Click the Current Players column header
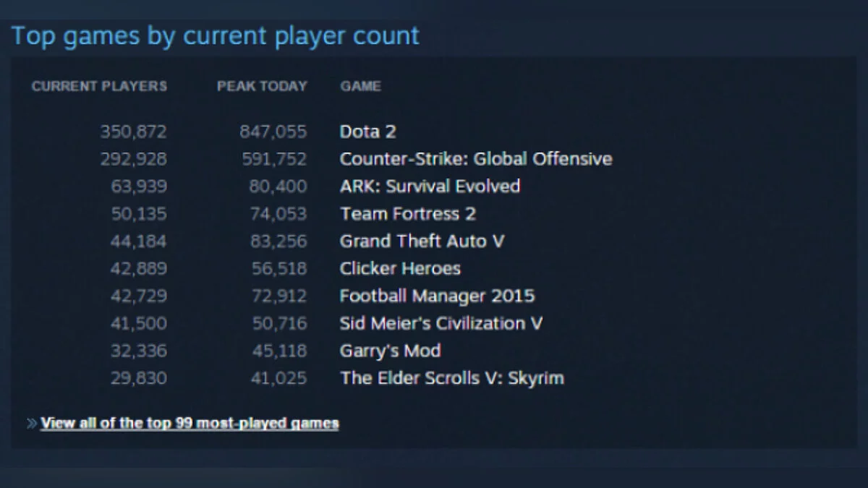 click(99, 86)
